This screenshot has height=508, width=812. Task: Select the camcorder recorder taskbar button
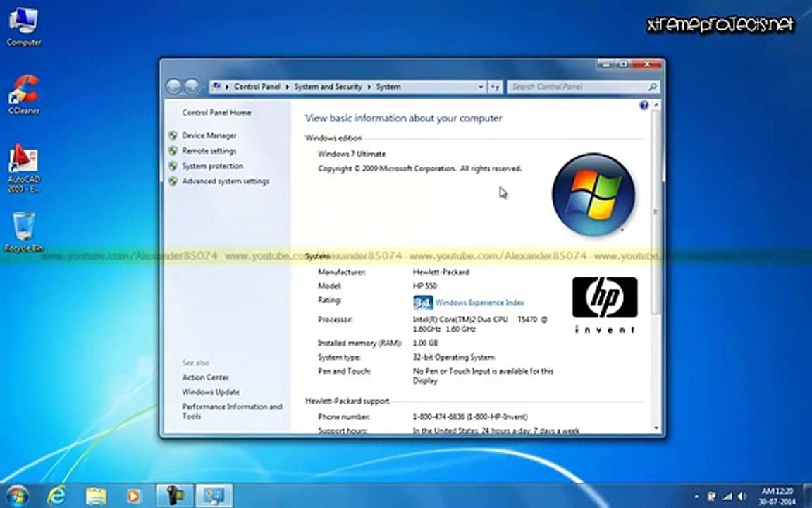[175, 495]
